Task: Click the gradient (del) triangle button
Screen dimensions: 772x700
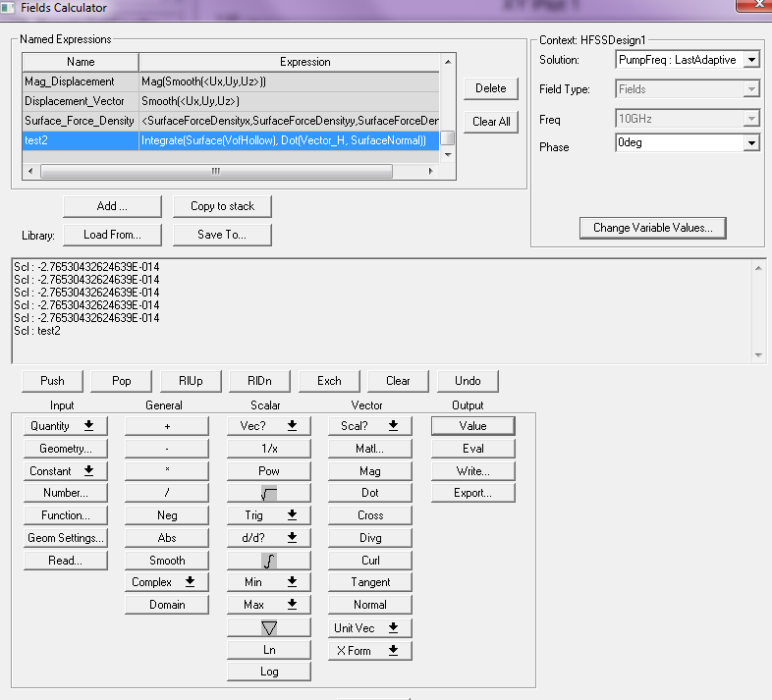Action: pos(269,627)
